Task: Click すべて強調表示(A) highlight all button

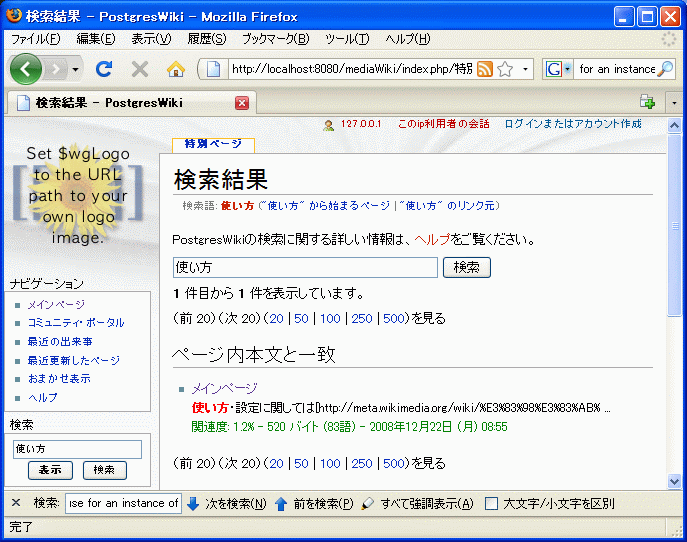Action: 418,503
